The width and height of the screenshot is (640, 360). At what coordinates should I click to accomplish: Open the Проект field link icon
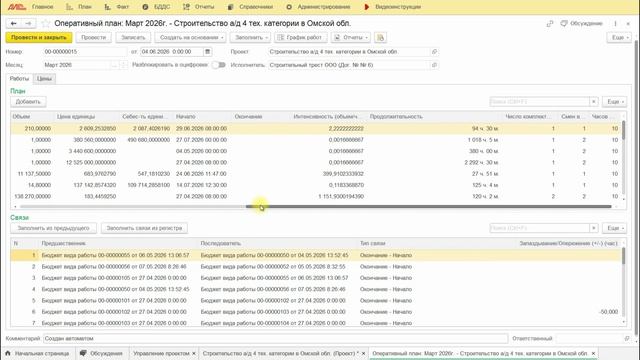coord(434,52)
